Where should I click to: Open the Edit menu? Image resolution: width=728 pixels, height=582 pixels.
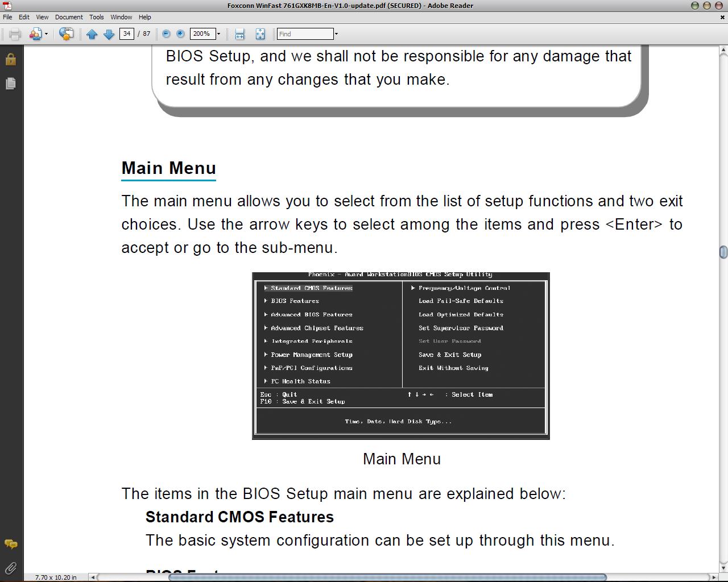tap(24, 17)
